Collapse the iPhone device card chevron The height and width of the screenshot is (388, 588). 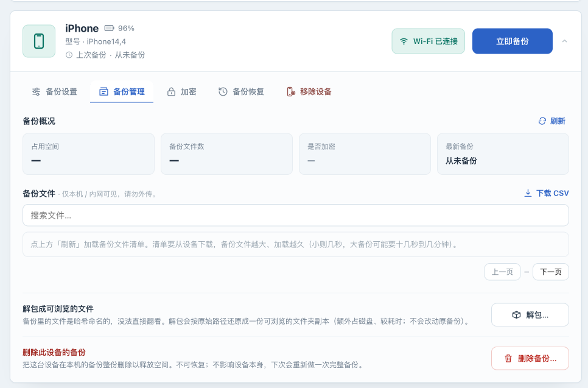(564, 41)
